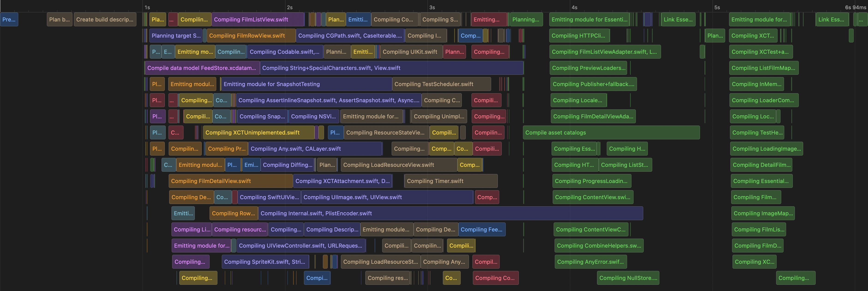Select 'Compiling CombineHelpers.swift' green task
The width and height of the screenshot is (868, 291).
click(599, 246)
